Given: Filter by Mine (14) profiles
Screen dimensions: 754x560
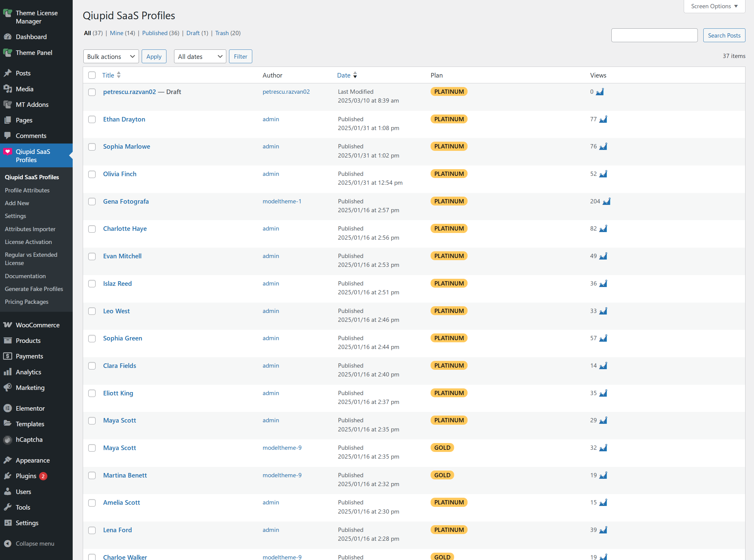Looking at the screenshot, I should (122, 33).
